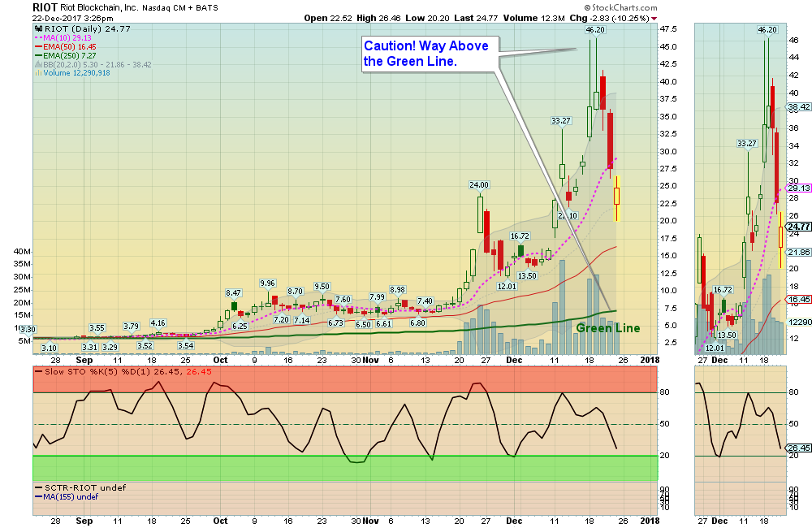
Task: Click the EMA(250) 7.27 legend entry
Action: [69, 55]
